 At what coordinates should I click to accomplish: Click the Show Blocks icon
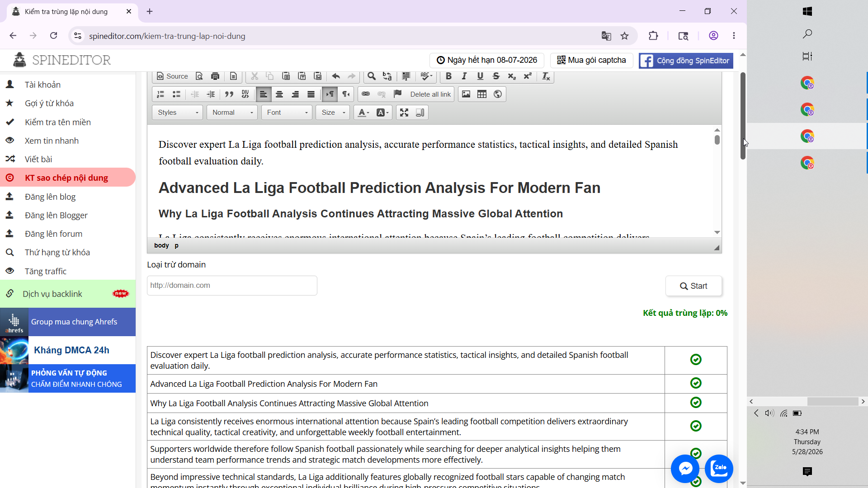420,113
